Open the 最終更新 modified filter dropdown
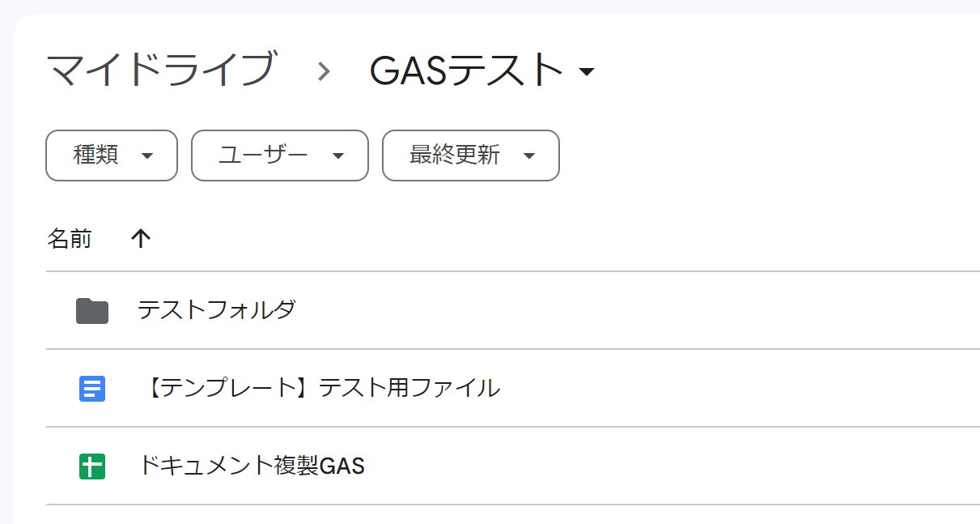Image resolution: width=980 pixels, height=524 pixels. [x=471, y=155]
